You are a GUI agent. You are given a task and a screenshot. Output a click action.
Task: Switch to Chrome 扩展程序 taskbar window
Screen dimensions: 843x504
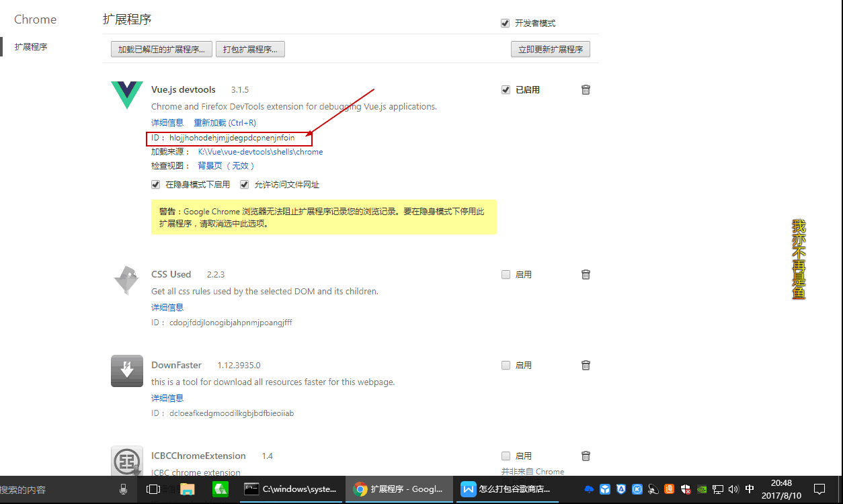click(399, 489)
